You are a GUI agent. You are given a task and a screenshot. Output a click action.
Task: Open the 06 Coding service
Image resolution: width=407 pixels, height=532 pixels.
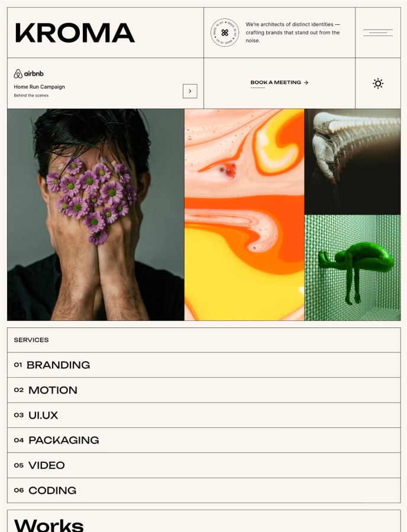tap(204, 490)
